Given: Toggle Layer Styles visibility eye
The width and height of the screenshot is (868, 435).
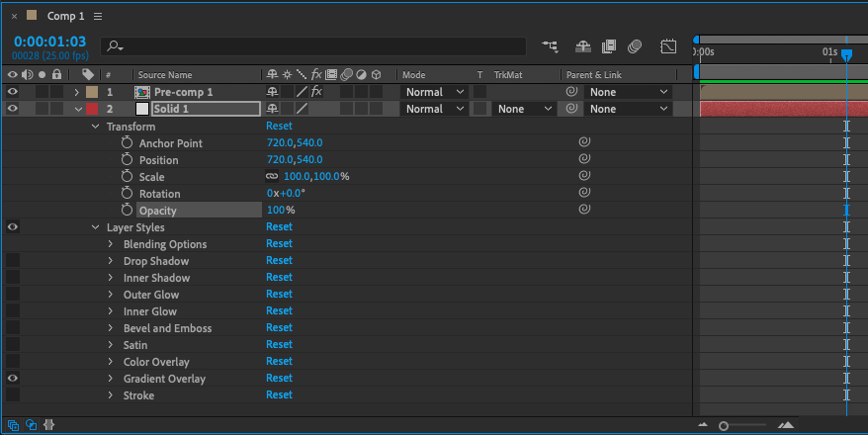Looking at the screenshot, I should click(12, 227).
